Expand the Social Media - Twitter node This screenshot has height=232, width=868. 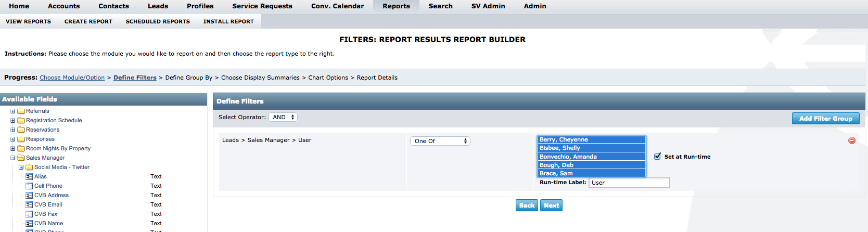tap(21, 167)
